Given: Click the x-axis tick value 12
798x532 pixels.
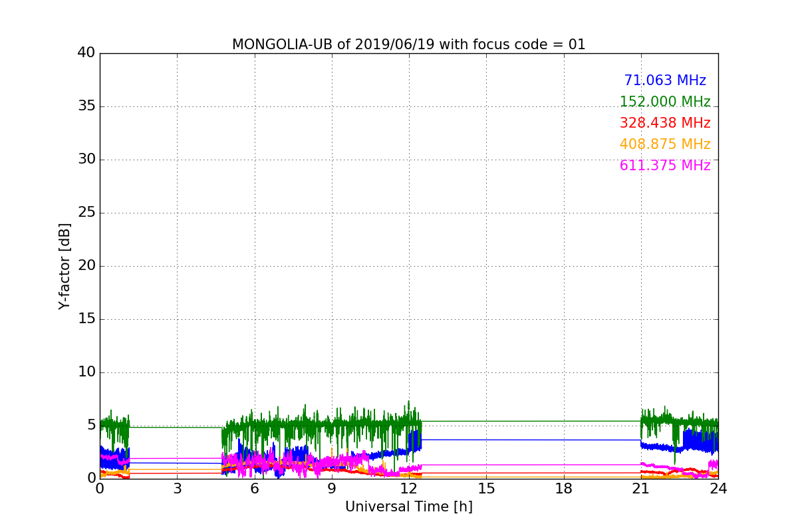Looking at the screenshot, I should pos(409,488).
